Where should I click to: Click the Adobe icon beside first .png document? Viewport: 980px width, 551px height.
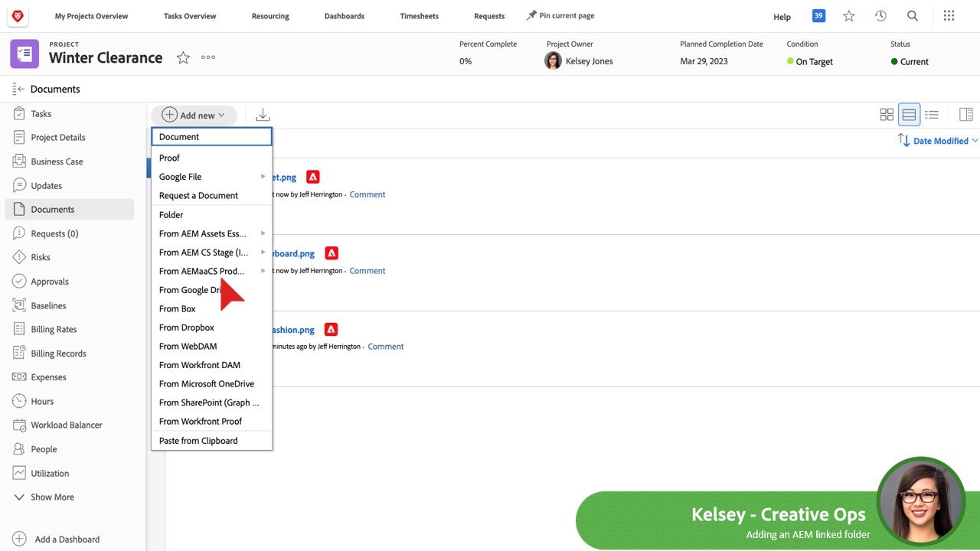click(313, 177)
